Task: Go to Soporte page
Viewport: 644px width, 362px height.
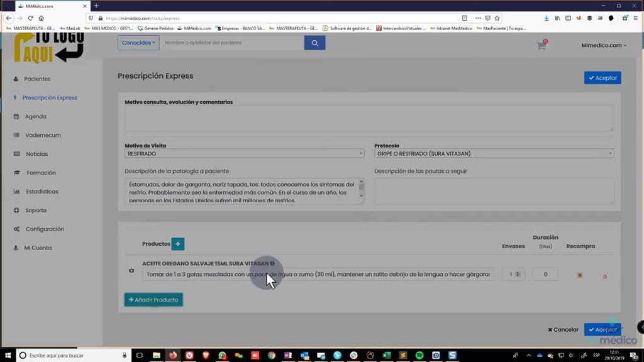Action: (x=36, y=210)
